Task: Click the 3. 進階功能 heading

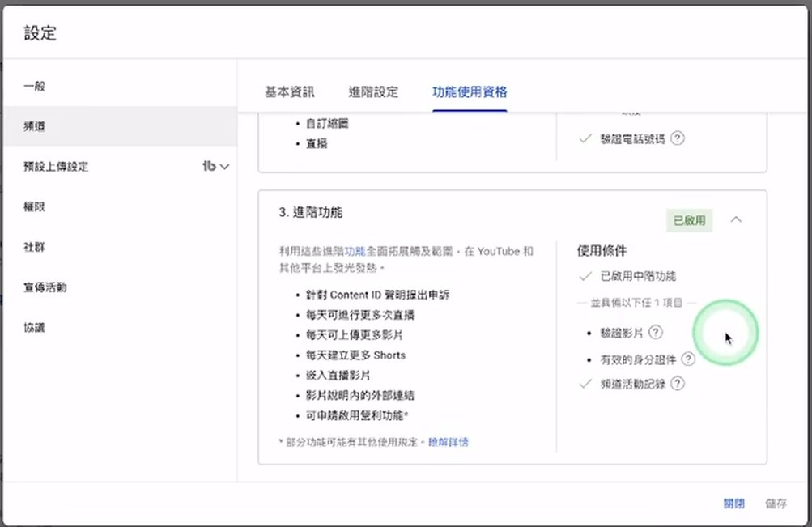Action: coord(310,212)
